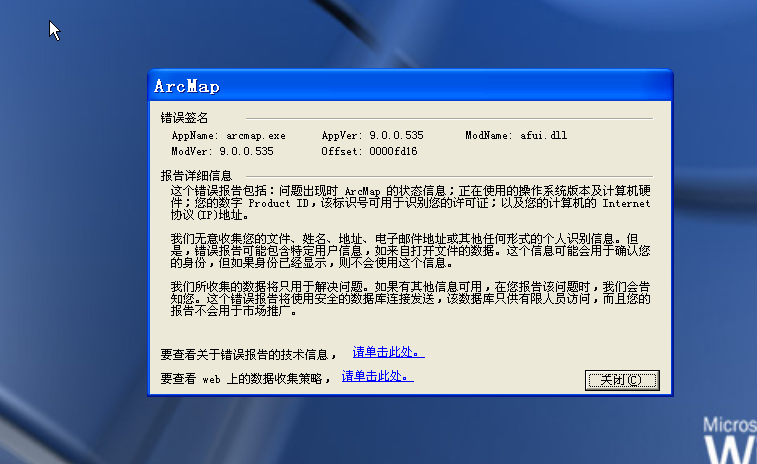Click the label 要查看 web 上的数据收集策略
The image size is (757, 464).
click(246, 379)
